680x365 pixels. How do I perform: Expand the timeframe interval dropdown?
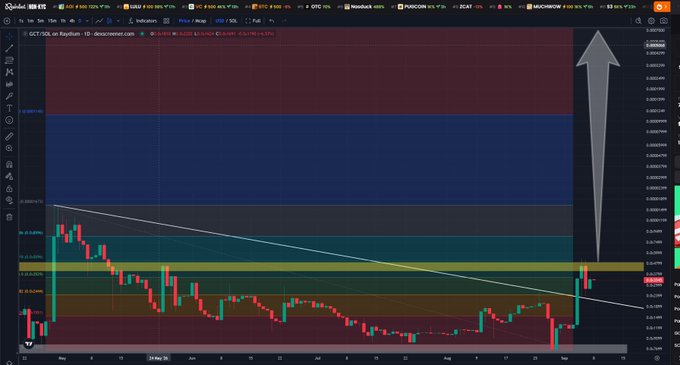87,21
